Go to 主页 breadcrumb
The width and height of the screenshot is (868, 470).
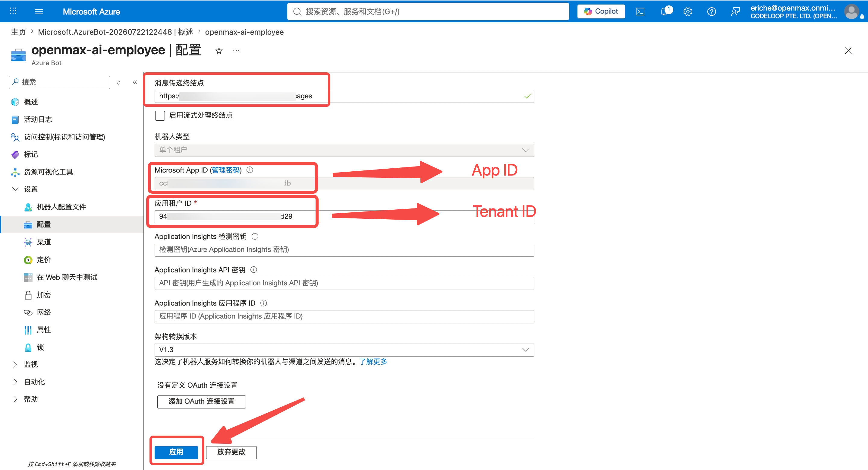coord(18,32)
